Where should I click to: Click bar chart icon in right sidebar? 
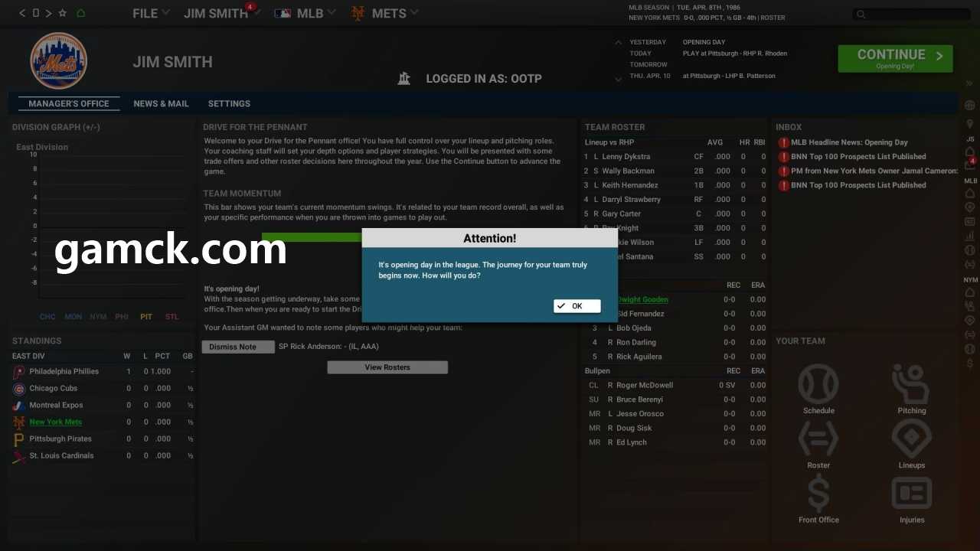tap(970, 236)
